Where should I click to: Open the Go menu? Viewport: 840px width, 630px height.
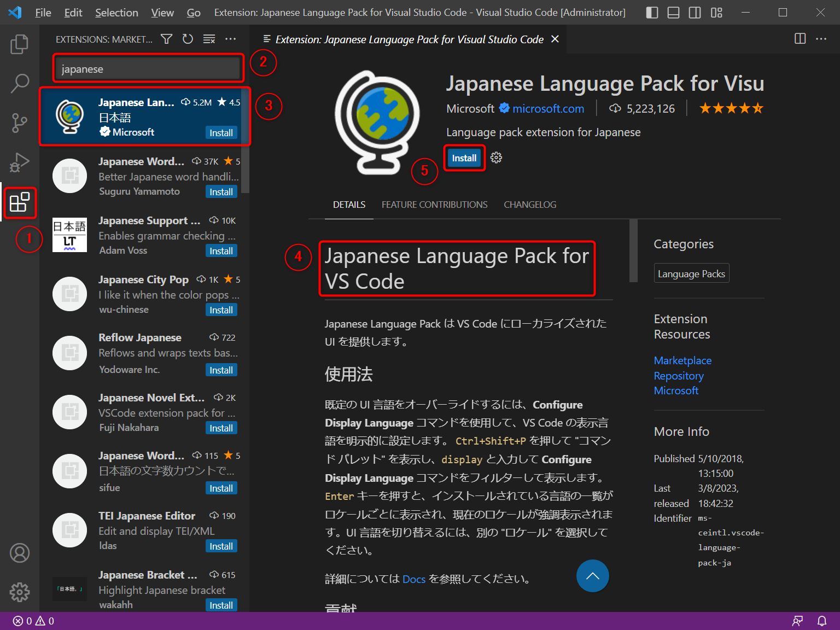(194, 13)
